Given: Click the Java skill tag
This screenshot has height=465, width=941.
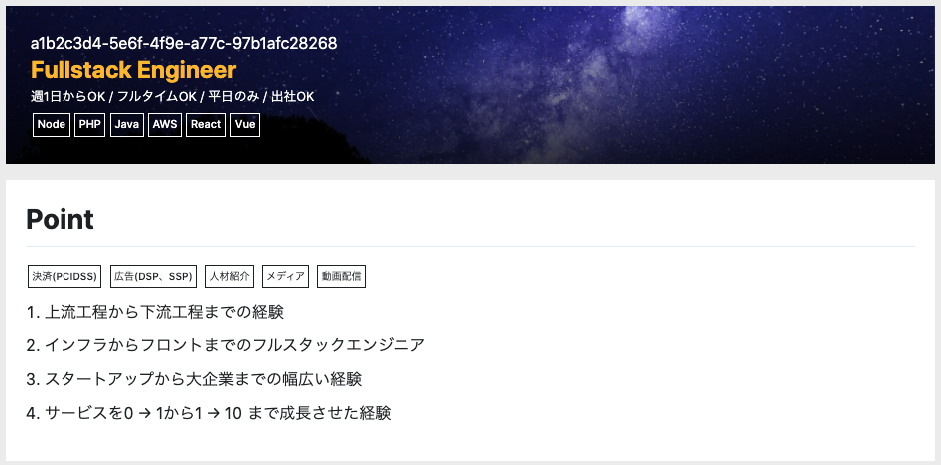Looking at the screenshot, I should (127, 125).
